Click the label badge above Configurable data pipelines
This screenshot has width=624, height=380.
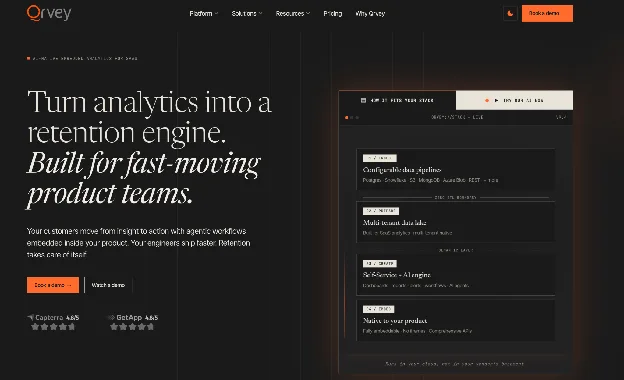click(x=380, y=158)
